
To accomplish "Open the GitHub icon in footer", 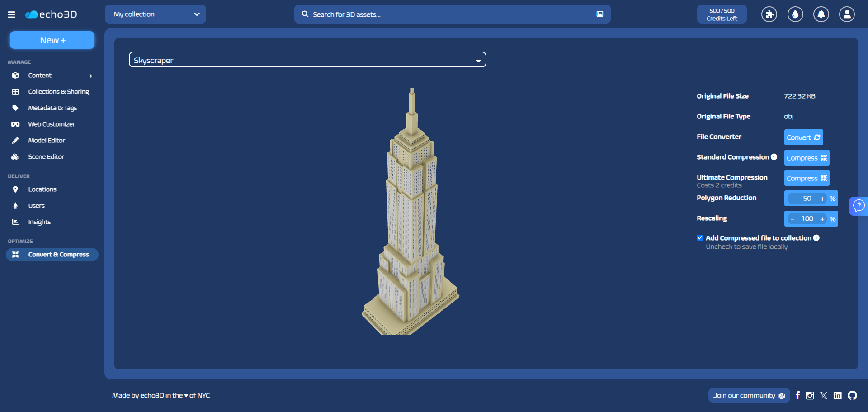I will (x=852, y=395).
